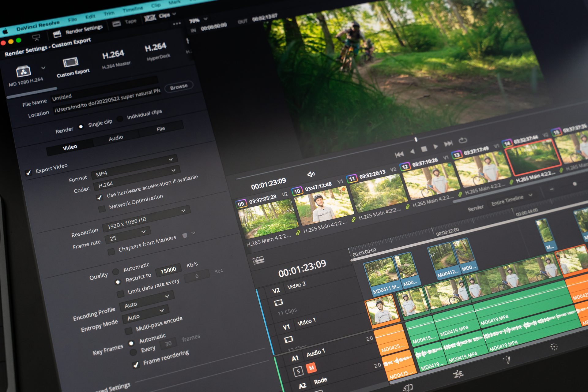Toggle Use hardware acceleration if available

click(99, 197)
